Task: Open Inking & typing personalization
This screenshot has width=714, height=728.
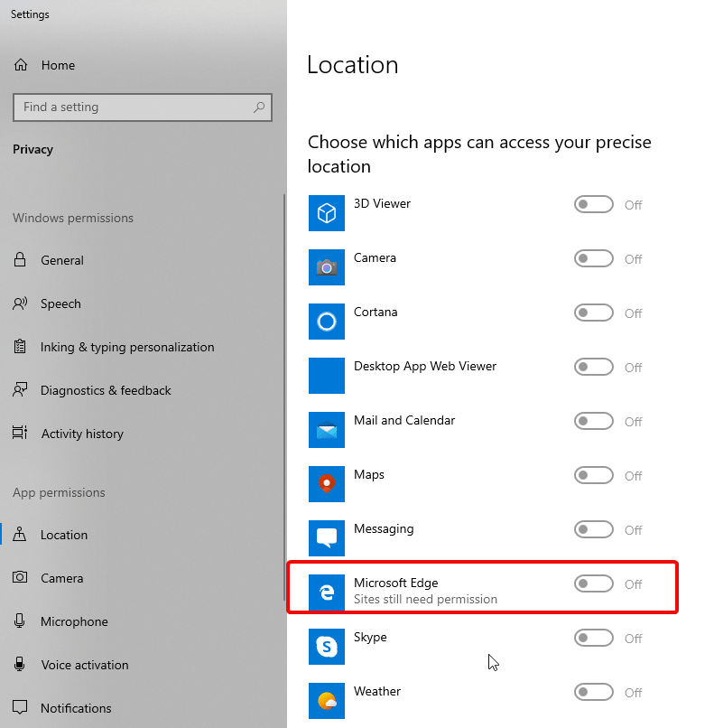Action: pos(142,347)
